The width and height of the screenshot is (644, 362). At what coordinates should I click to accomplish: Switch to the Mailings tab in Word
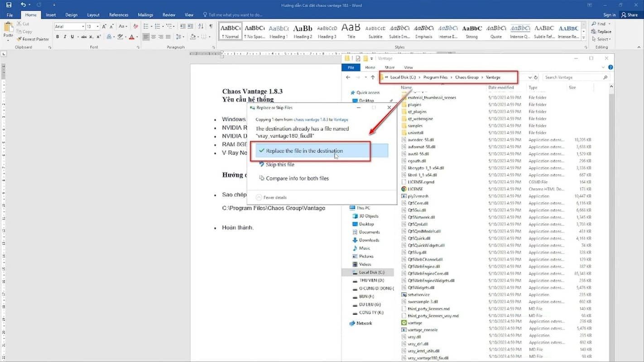[x=145, y=15]
